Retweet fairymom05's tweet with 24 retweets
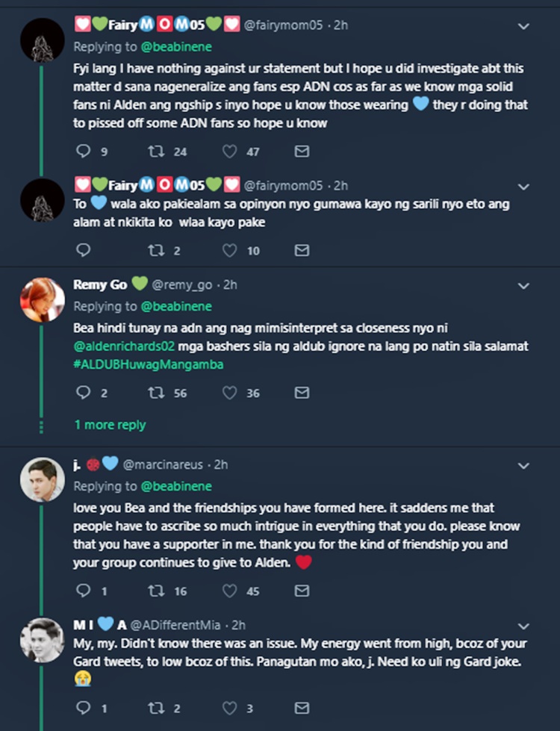The height and width of the screenshot is (731, 560). pyautogui.click(x=158, y=152)
